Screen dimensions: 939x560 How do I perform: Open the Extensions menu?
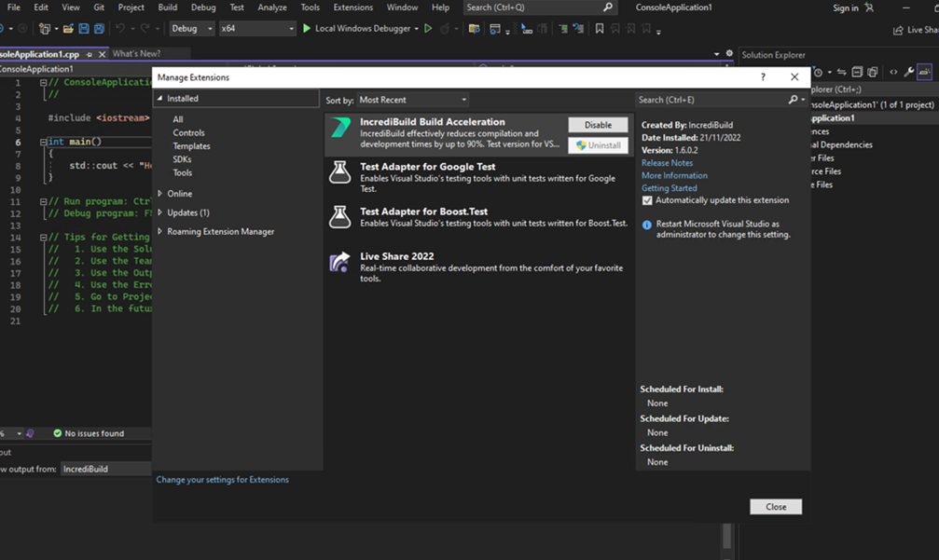352,7
